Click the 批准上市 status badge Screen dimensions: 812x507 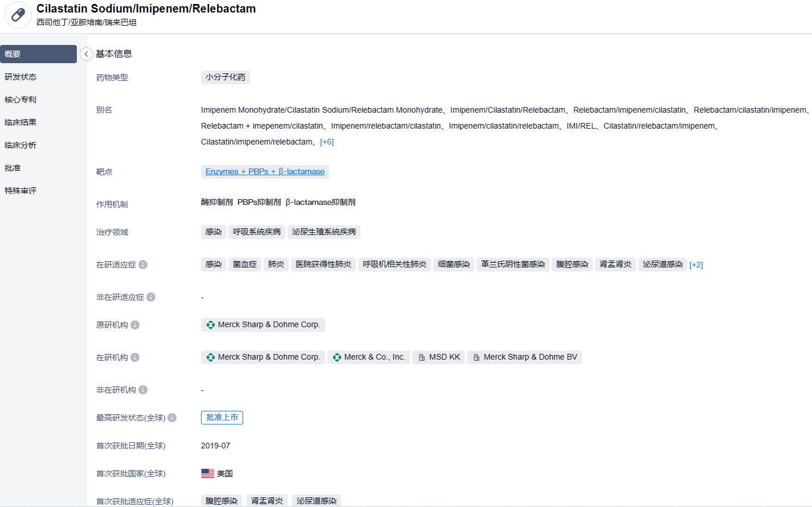click(222, 418)
